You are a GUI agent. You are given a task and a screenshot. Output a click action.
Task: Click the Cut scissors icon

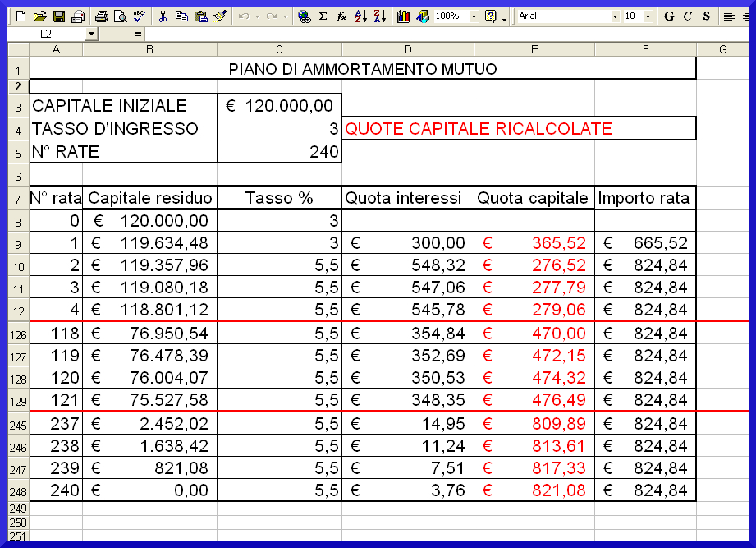point(163,16)
